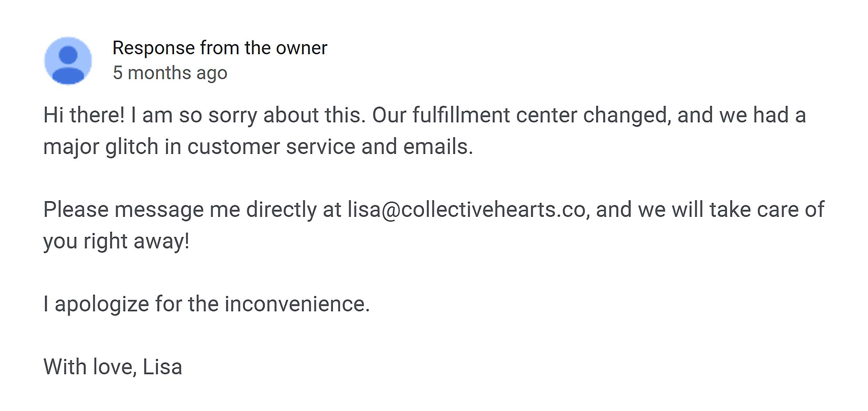Viewport: 868px width, 411px height.
Task: Click the "Hi there!" greeting text
Action: [x=84, y=115]
